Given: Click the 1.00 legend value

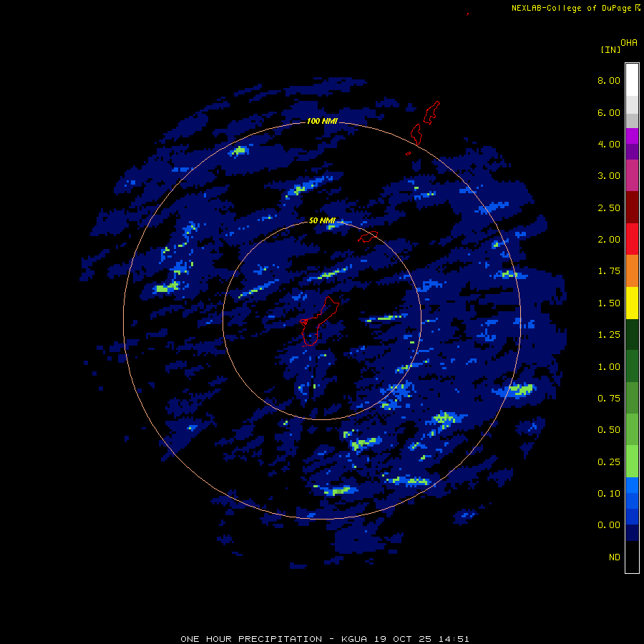Looking at the screenshot, I should [x=609, y=367].
